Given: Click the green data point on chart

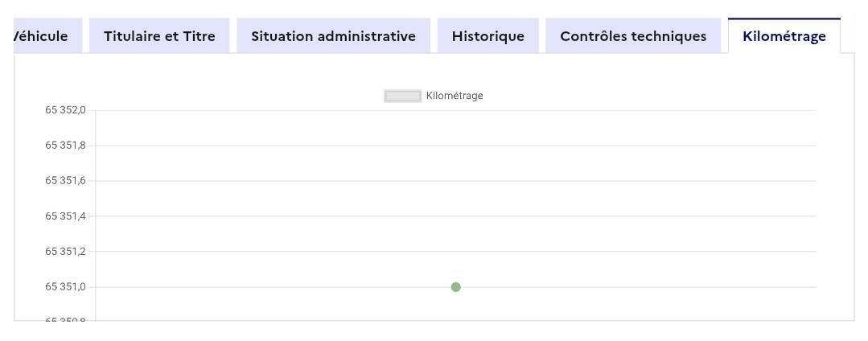Looking at the screenshot, I should pyautogui.click(x=456, y=287).
